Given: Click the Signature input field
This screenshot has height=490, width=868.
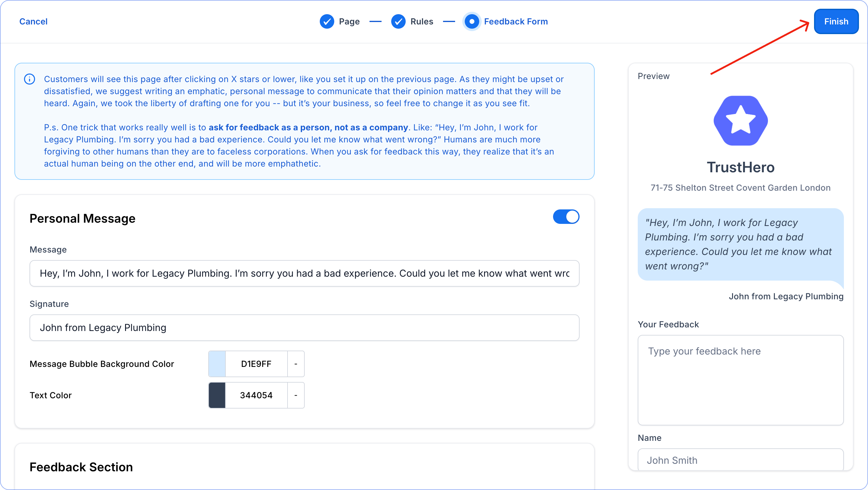Looking at the screenshot, I should [x=304, y=328].
